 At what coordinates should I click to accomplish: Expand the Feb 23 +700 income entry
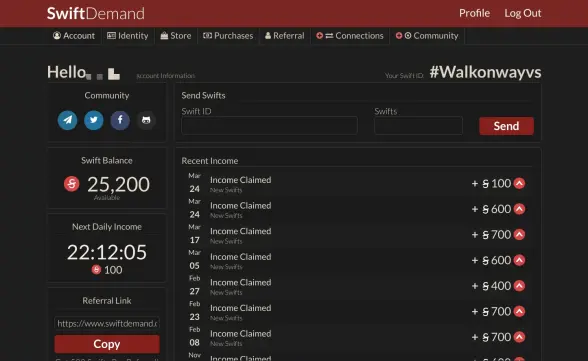point(519,311)
